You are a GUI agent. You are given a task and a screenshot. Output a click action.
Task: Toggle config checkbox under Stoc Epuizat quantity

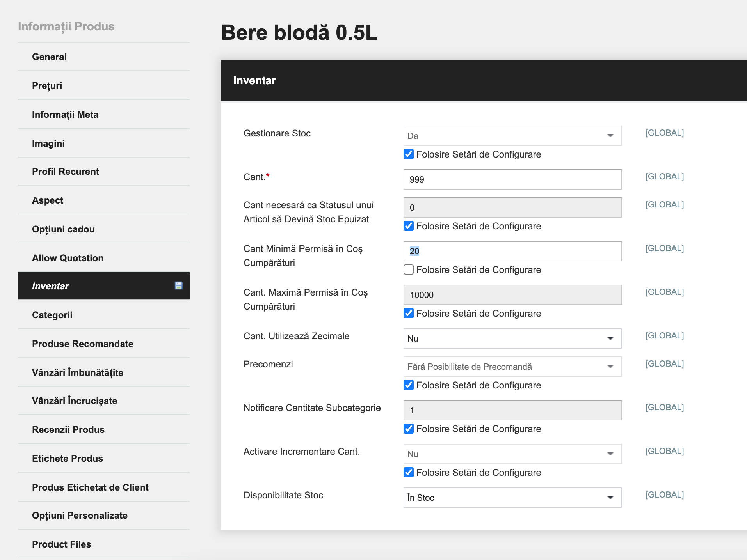pos(409,226)
